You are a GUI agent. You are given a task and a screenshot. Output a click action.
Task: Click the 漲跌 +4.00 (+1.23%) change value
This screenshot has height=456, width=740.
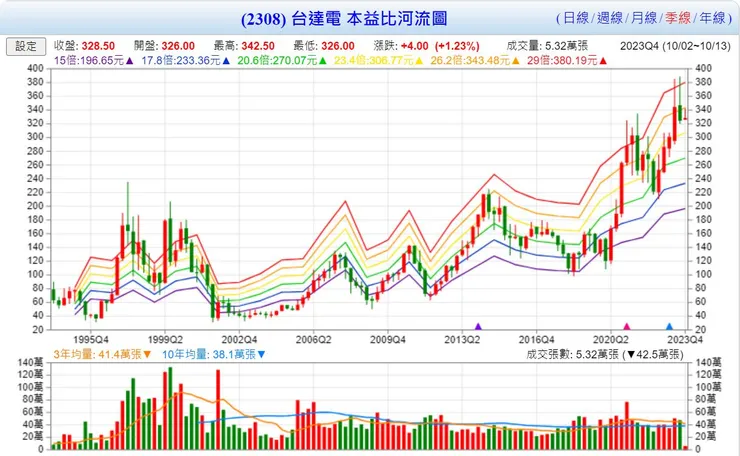(x=440, y=46)
